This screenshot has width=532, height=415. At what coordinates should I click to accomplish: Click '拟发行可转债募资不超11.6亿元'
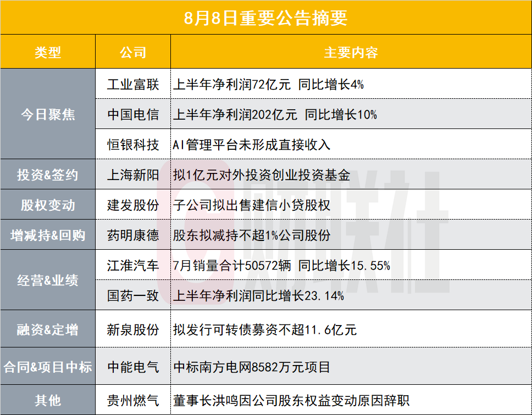265,329
